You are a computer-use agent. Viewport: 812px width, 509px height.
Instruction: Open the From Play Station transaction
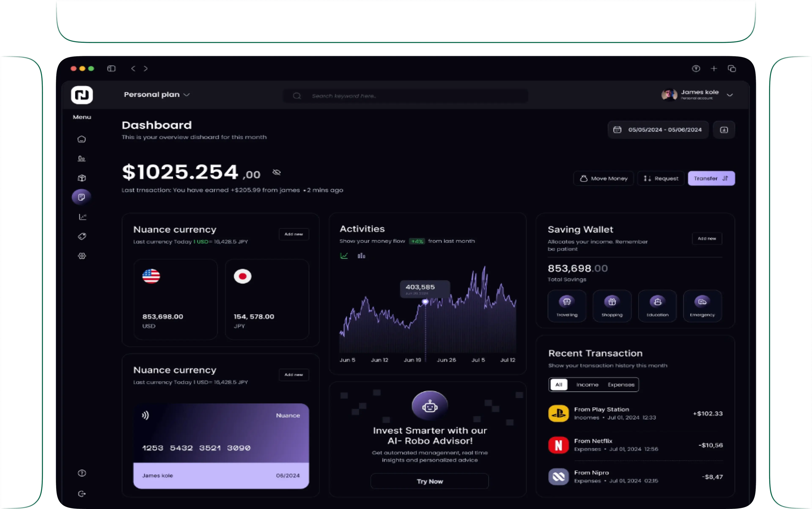tap(635, 413)
